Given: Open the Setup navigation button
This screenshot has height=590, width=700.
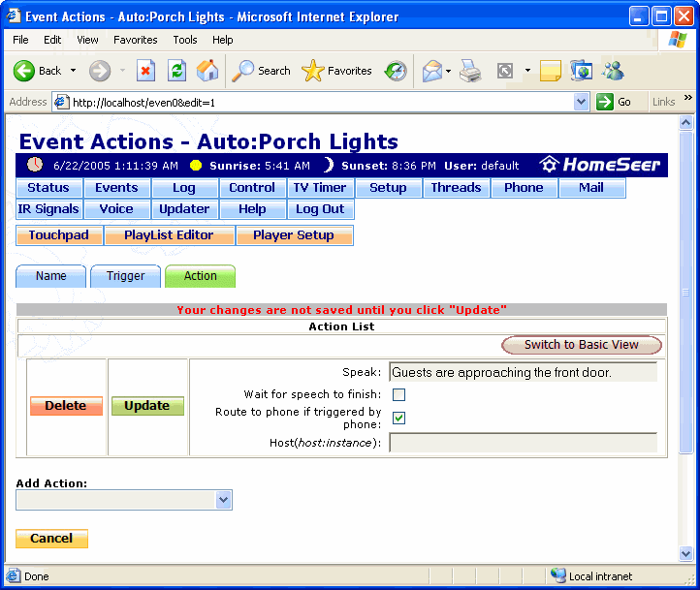Looking at the screenshot, I should coord(389,188).
